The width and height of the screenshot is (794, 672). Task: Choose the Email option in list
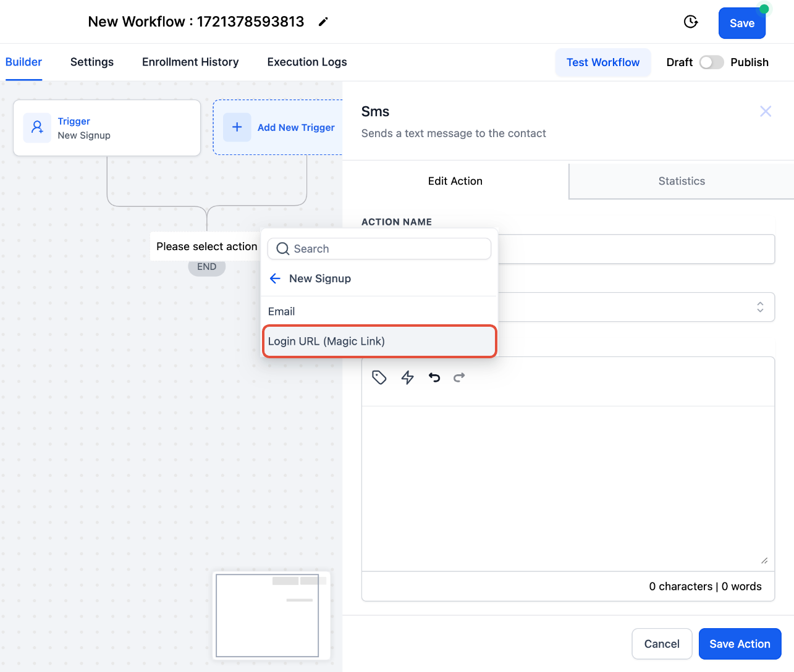[x=282, y=311]
